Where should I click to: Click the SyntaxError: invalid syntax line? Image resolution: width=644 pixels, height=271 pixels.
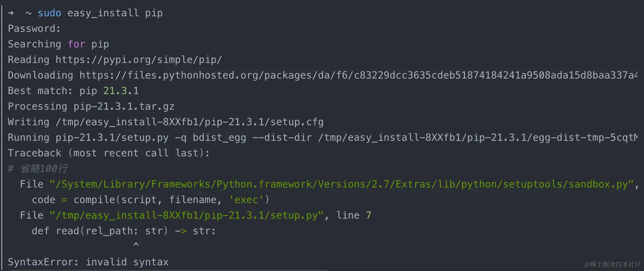(x=88, y=262)
